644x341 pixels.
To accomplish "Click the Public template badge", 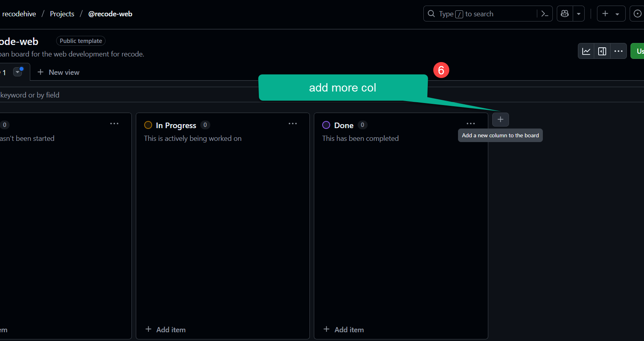I will [81, 41].
